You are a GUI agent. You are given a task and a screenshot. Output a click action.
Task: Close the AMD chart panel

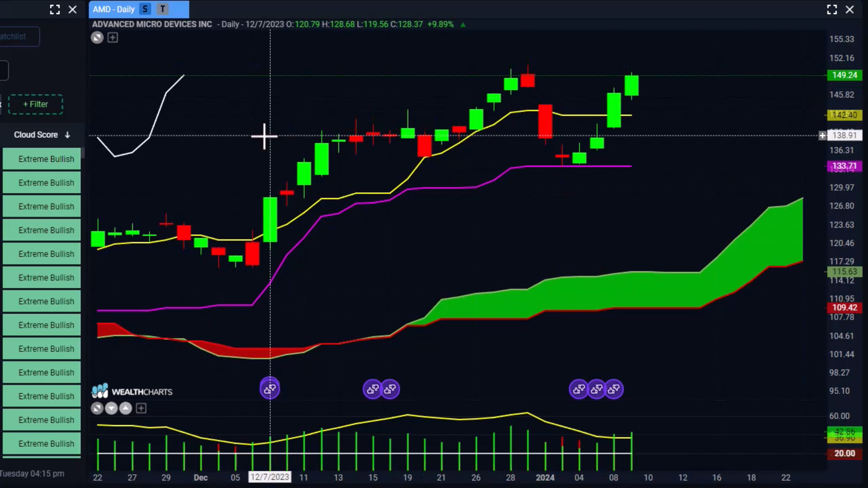(849, 9)
